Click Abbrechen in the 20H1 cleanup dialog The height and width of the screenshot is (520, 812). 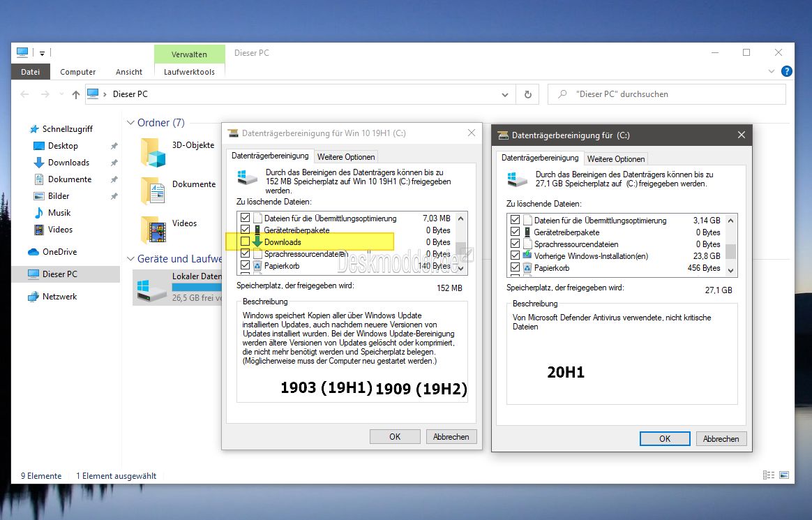[721, 439]
